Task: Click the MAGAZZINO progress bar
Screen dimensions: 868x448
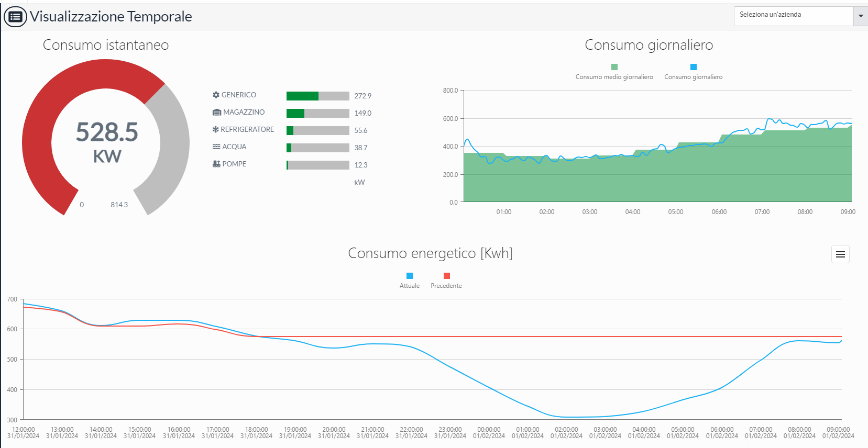Action: click(x=318, y=113)
